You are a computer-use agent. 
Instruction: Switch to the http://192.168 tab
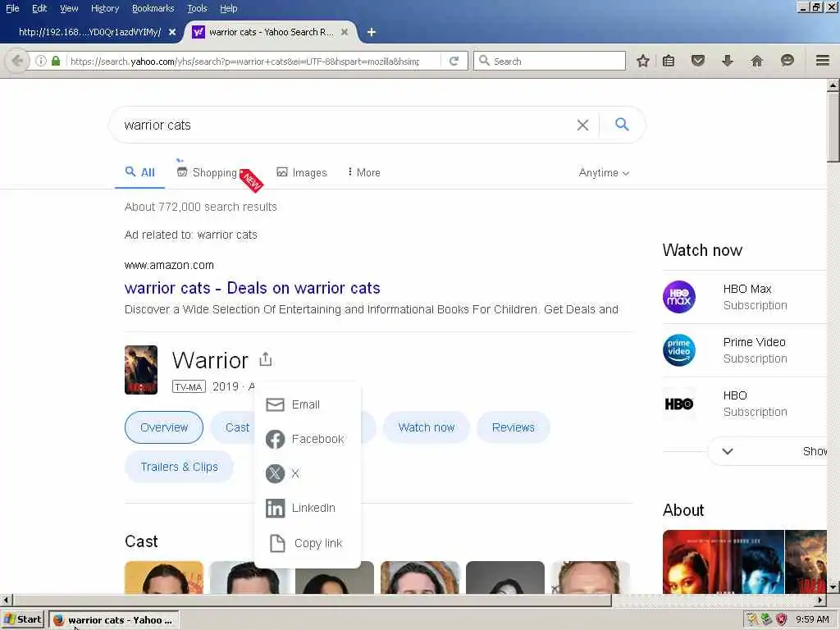click(89, 32)
